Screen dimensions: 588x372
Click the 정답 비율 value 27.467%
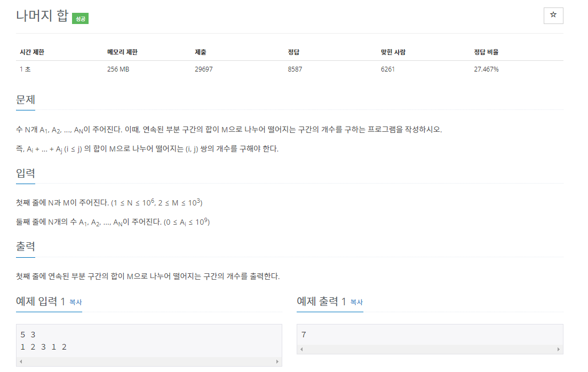coord(486,69)
